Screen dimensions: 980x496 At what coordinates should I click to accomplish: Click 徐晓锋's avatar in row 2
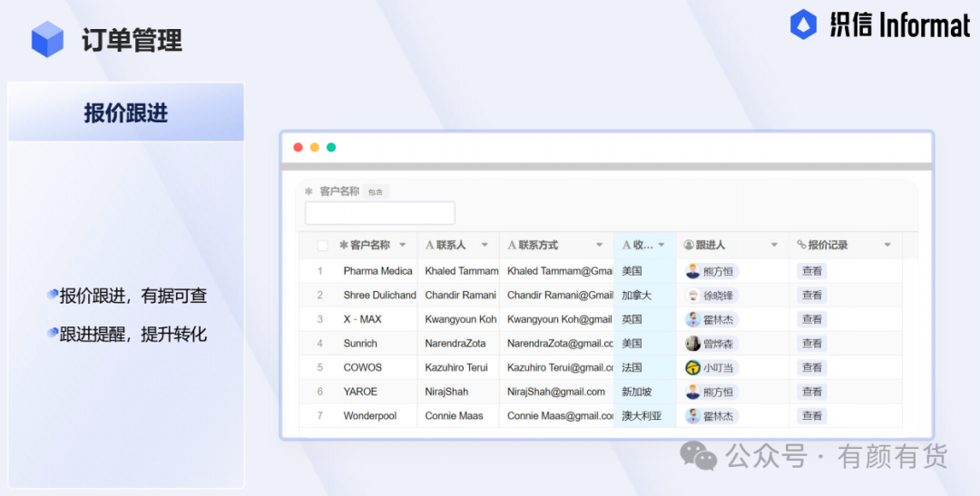[x=692, y=296]
